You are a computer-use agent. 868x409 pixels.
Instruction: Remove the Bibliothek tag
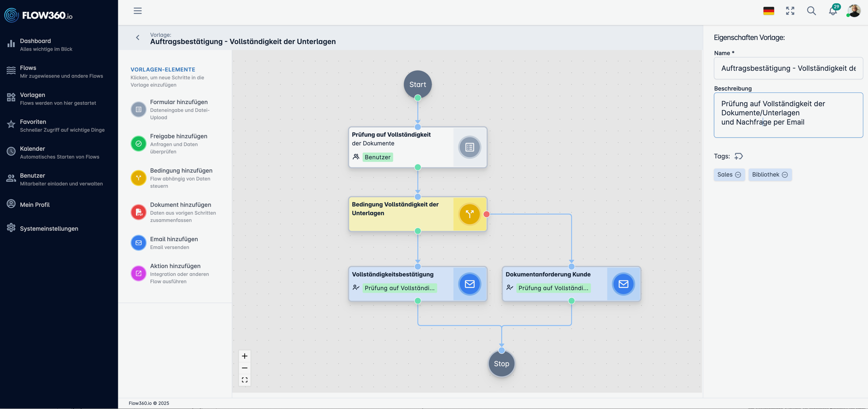click(x=785, y=175)
